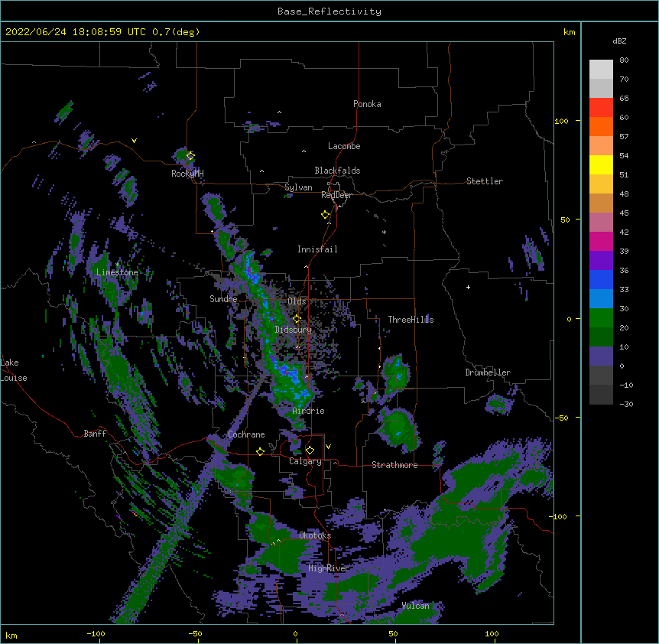Click the orange 57–60 dBZ legend swatch
Viewport: 659px width, 644px height.
click(x=601, y=126)
